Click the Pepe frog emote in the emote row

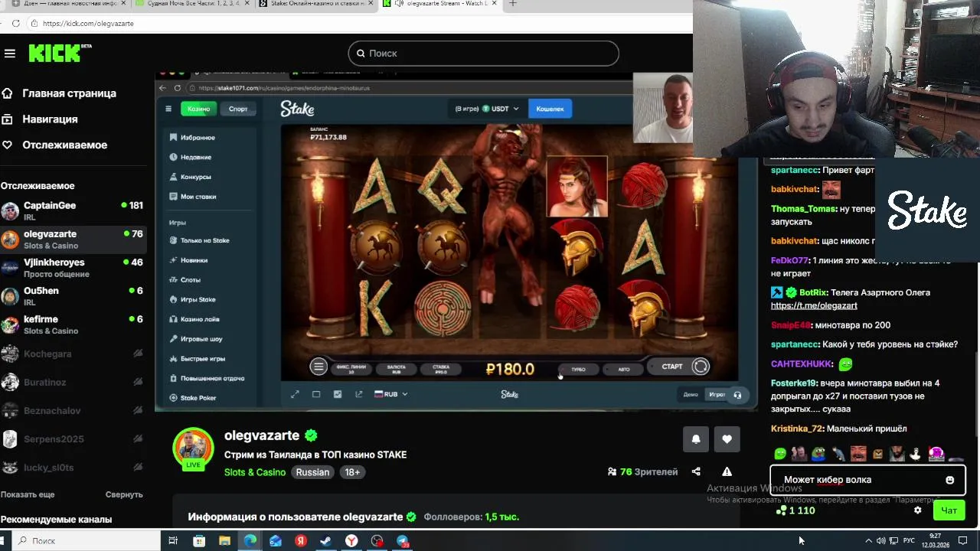[818, 454]
